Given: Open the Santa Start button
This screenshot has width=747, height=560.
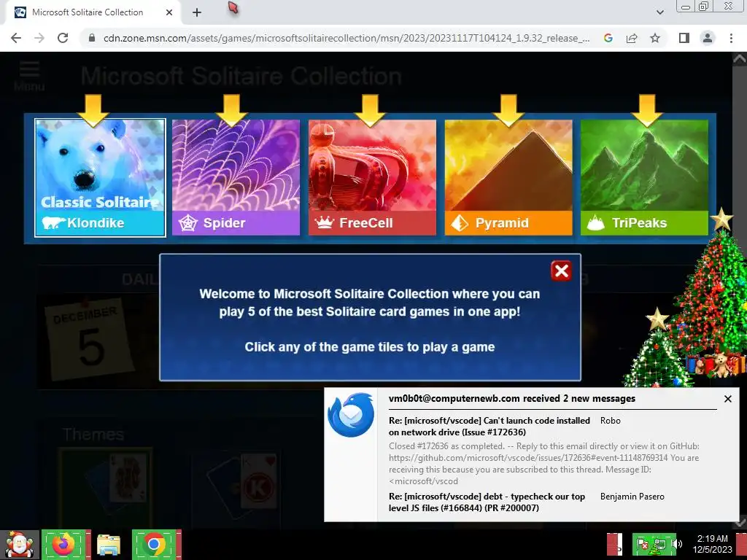Looking at the screenshot, I should click(19, 544).
